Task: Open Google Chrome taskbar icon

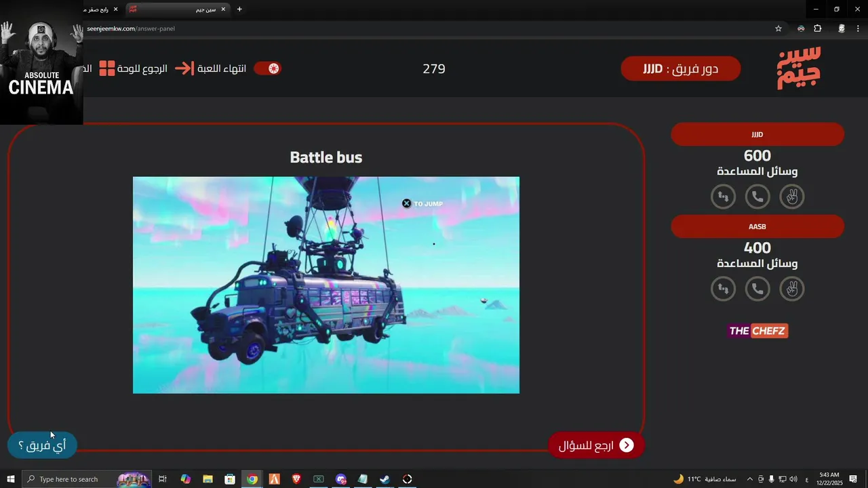Action: (252, 479)
